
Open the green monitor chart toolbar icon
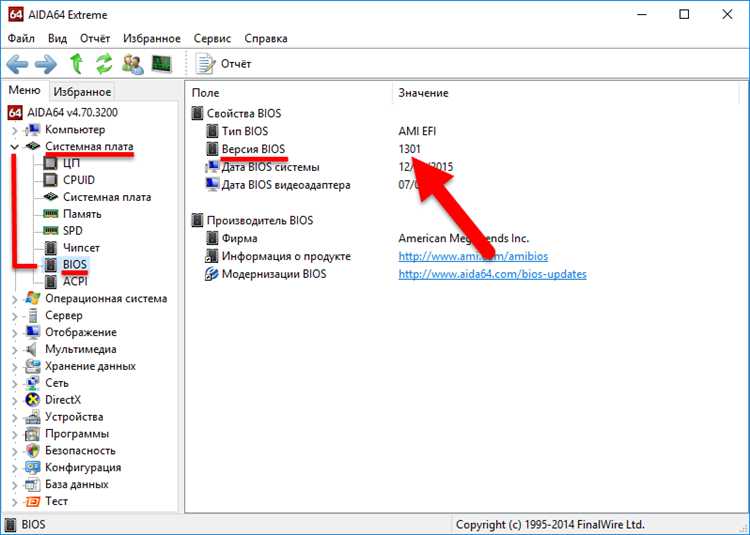(162, 64)
